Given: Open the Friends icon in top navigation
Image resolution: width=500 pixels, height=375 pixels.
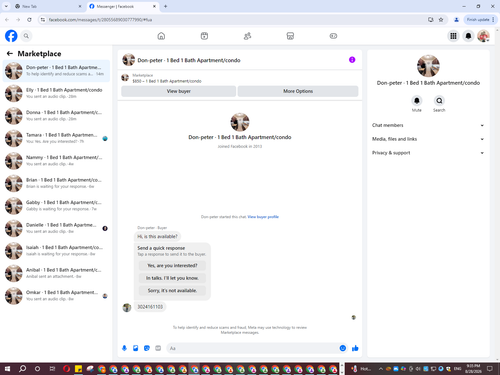Looking at the screenshot, I should pyautogui.click(x=247, y=36).
